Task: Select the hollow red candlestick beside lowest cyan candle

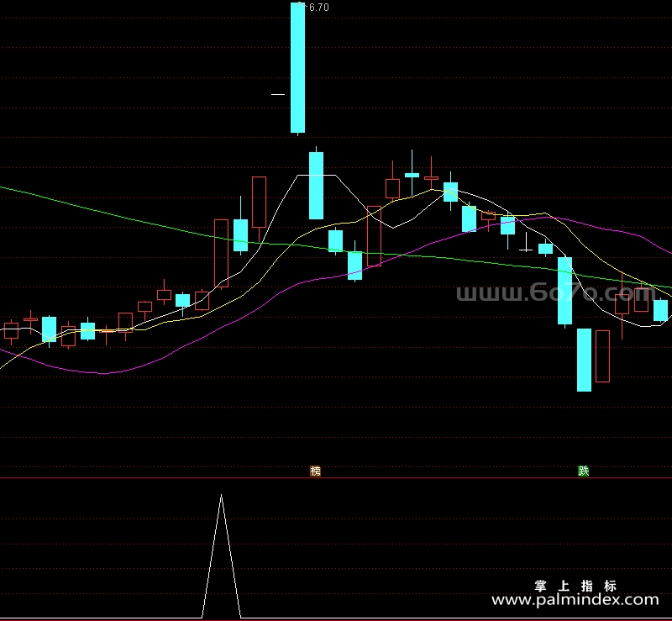Action: tap(602, 356)
